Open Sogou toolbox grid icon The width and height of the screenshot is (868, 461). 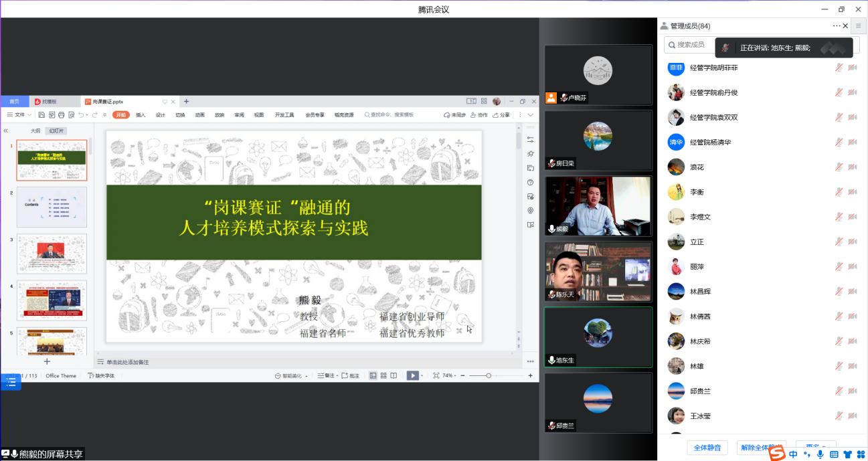[x=860, y=454]
